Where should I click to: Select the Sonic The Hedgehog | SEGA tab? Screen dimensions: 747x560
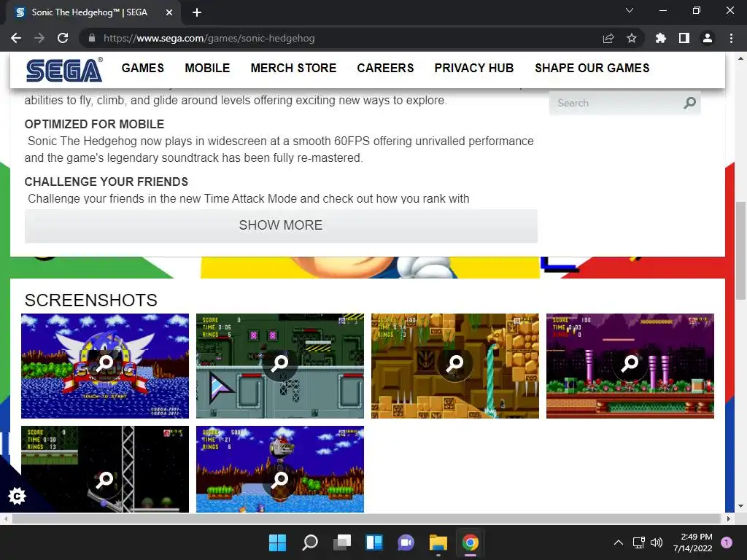(x=93, y=12)
